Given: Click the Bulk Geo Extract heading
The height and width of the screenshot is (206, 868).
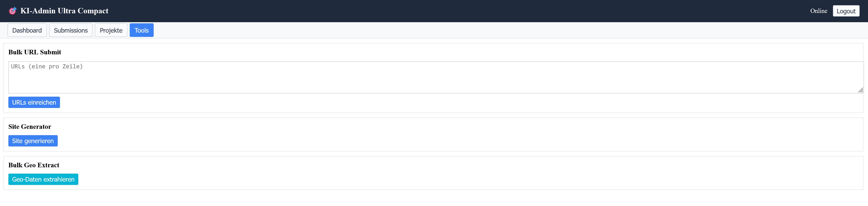Looking at the screenshot, I should tap(34, 165).
